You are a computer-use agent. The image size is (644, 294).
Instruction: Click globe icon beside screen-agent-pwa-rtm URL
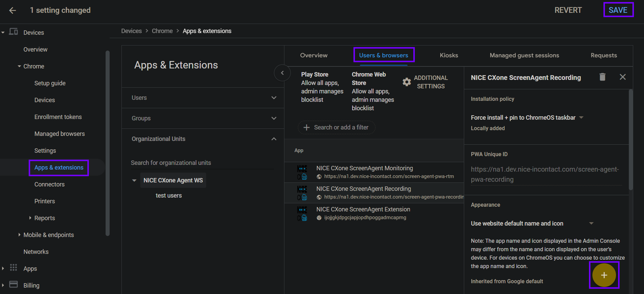click(319, 176)
